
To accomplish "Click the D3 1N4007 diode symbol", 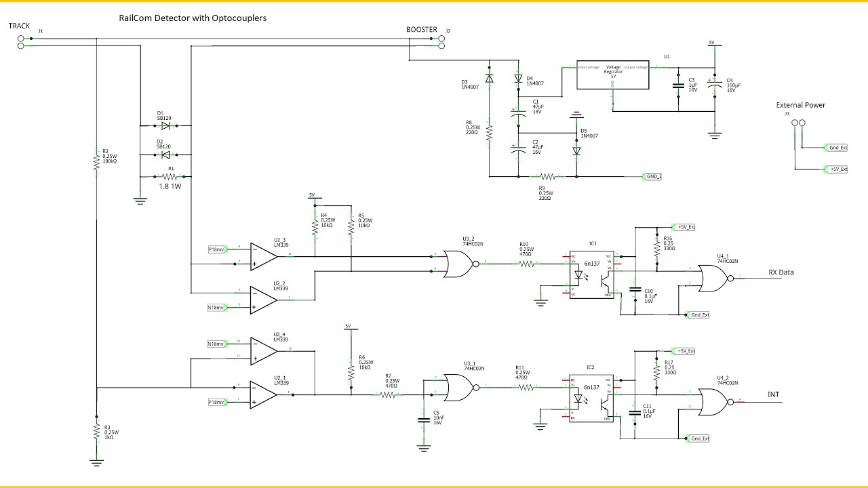I will [489, 79].
